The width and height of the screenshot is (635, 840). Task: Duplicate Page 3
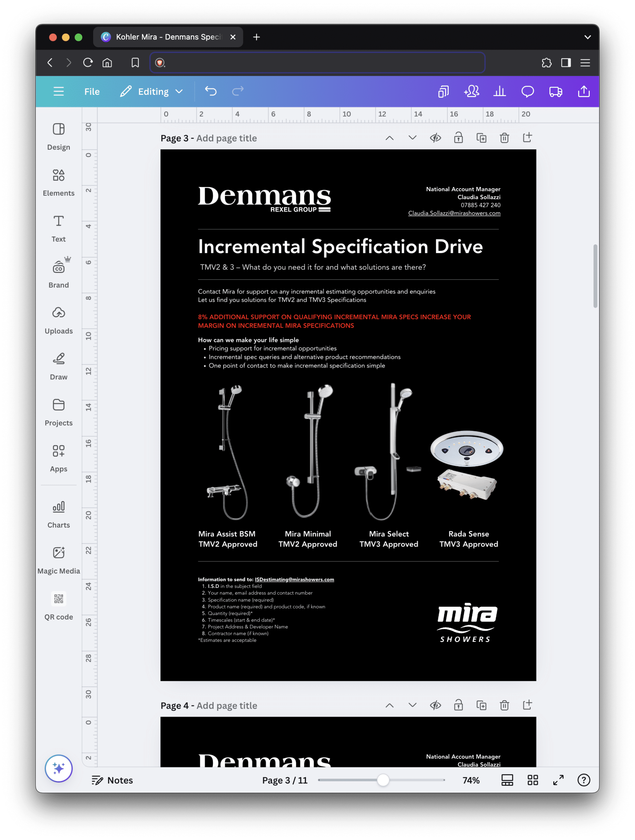[481, 138]
